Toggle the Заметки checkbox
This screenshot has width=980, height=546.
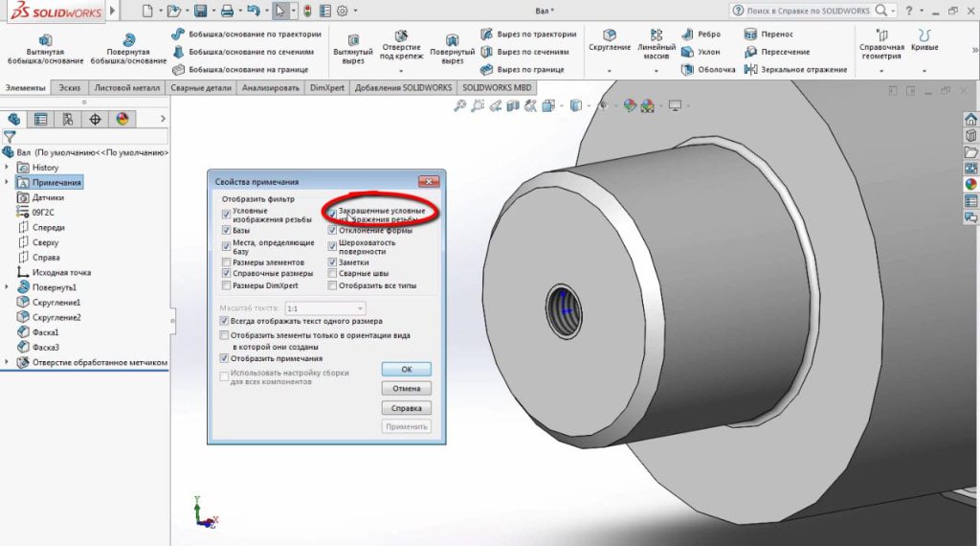[x=332, y=262]
